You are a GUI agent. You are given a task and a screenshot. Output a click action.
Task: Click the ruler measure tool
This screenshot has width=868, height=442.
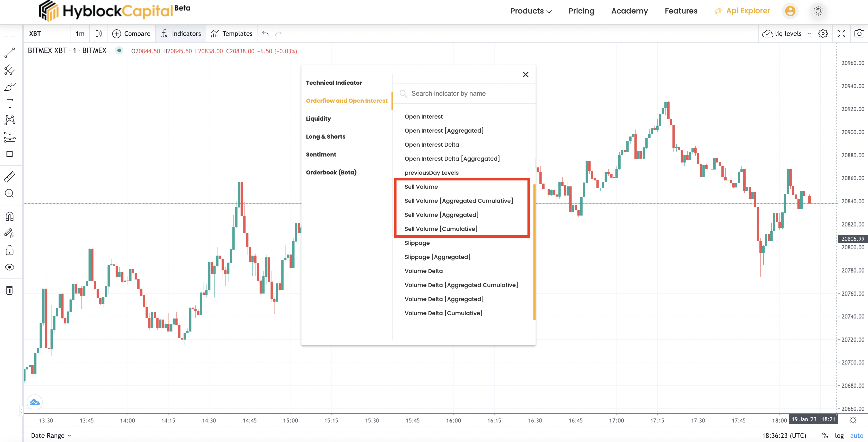(9, 177)
